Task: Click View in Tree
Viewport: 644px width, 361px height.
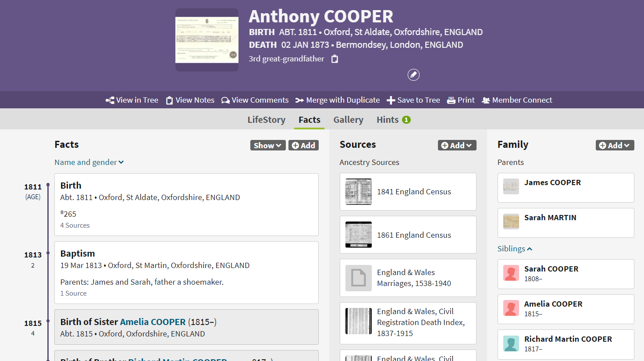Action: click(132, 100)
